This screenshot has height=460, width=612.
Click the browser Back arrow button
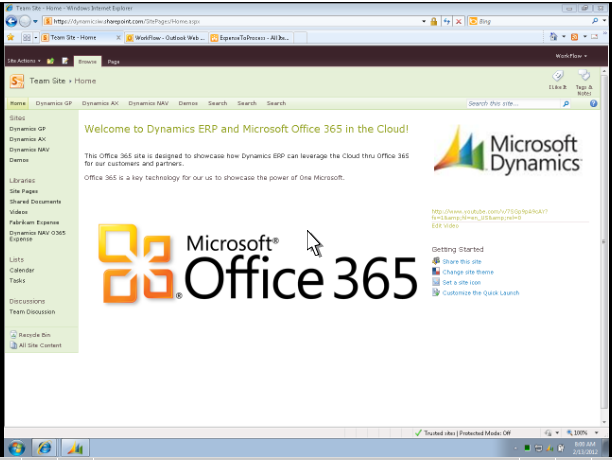click(x=11, y=21)
